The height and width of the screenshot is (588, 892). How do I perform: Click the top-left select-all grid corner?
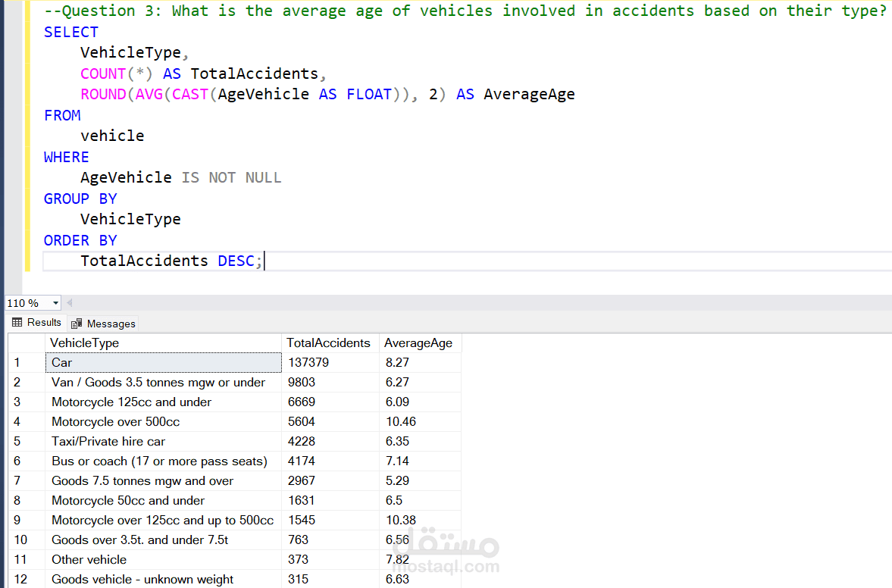click(x=27, y=343)
